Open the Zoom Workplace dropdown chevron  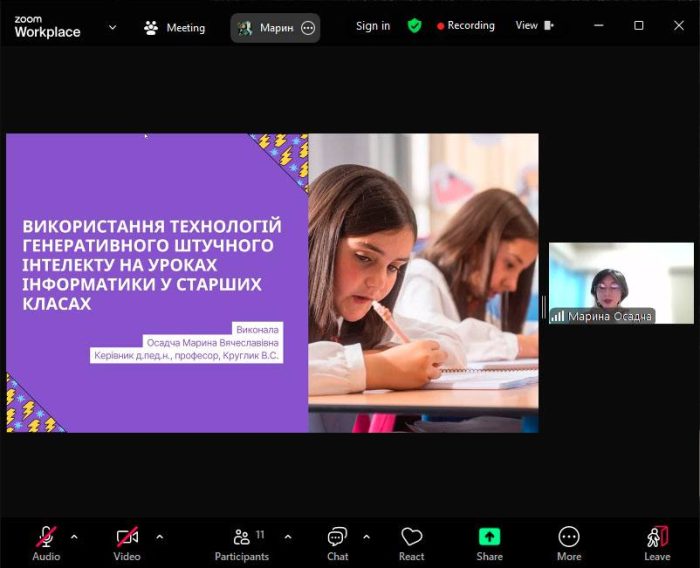coord(112,27)
